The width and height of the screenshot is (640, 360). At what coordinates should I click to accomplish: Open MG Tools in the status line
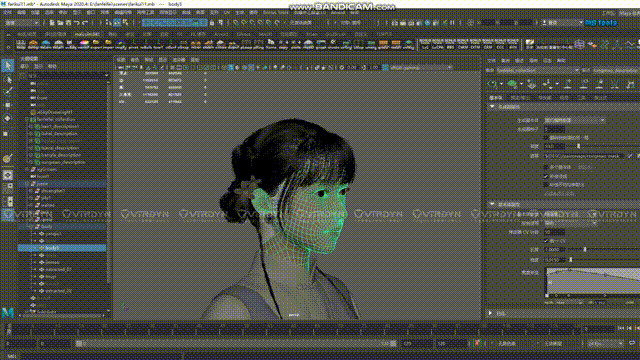[601, 23]
